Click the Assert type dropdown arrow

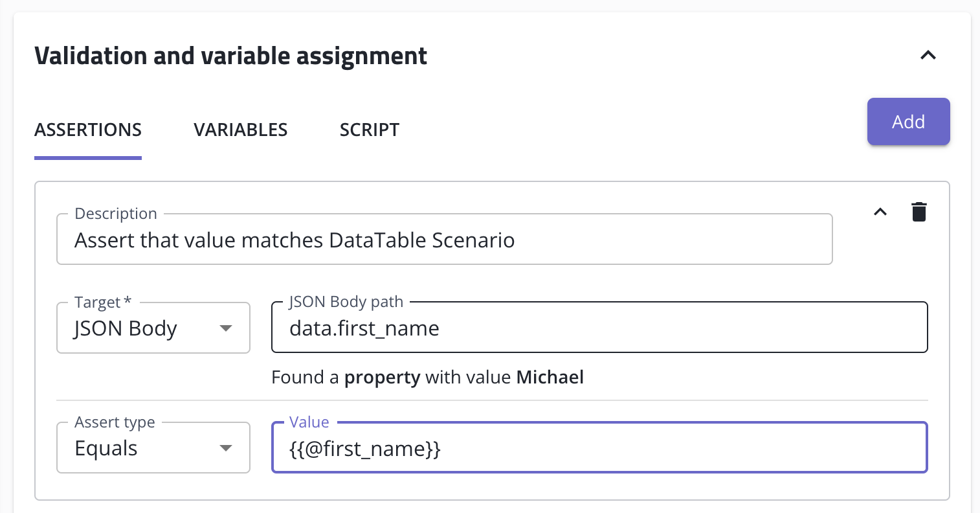(x=225, y=448)
